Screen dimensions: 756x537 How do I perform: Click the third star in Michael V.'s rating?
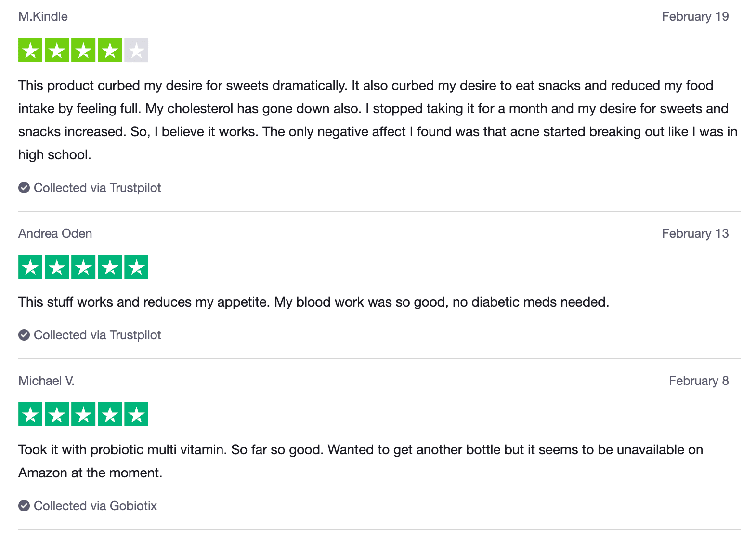click(x=83, y=414)
